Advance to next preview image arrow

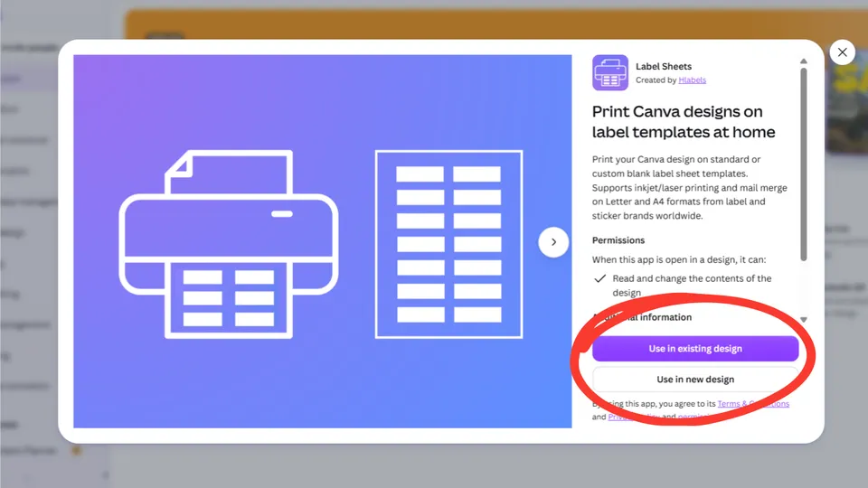coord(553,242)
